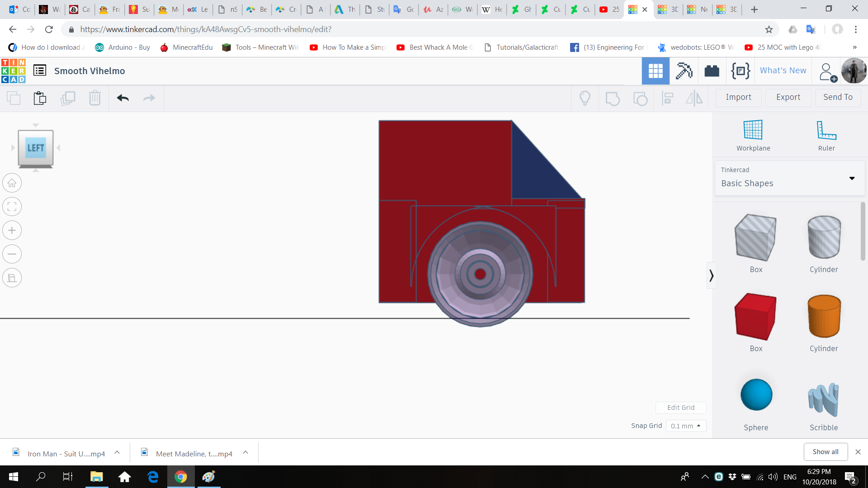Toggle orthographic perspective view button
This screenshot has width=868, height=488.
coord(12,278)
